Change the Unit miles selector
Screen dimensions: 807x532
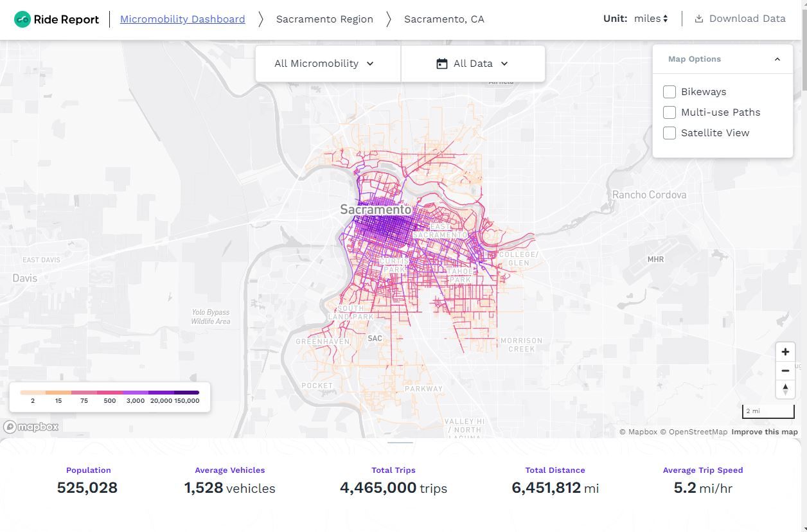651,19
